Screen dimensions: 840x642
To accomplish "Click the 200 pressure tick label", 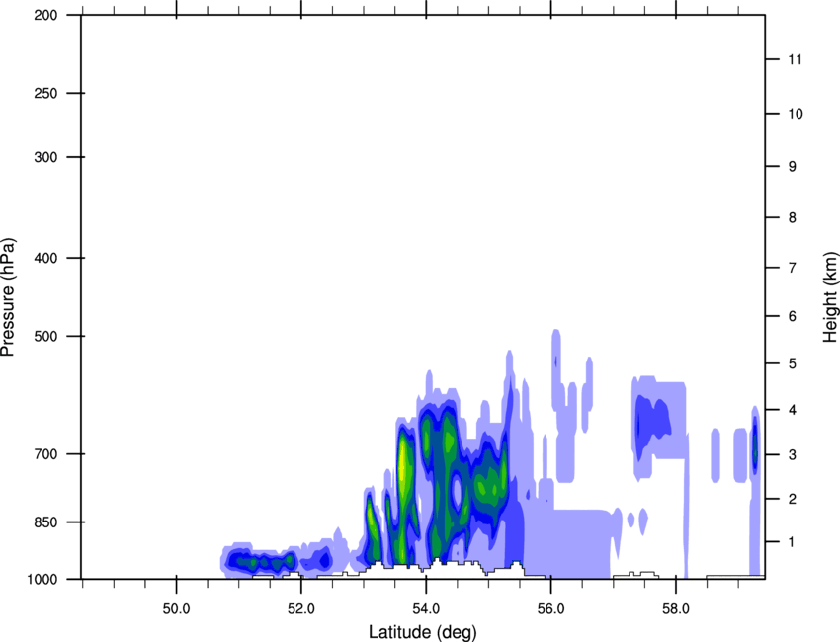I will 45,16.
